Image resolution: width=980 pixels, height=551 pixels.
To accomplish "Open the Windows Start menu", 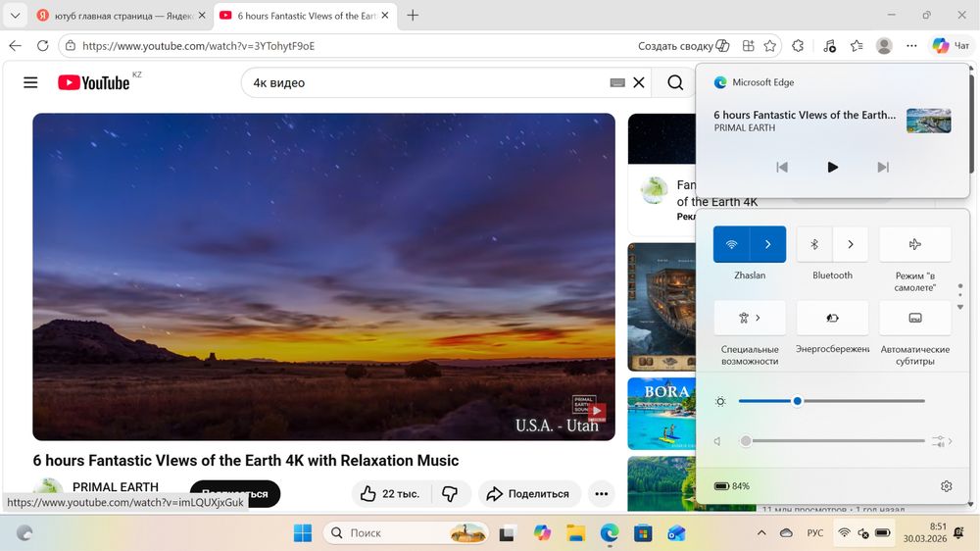I will click(x=303, y=533).
